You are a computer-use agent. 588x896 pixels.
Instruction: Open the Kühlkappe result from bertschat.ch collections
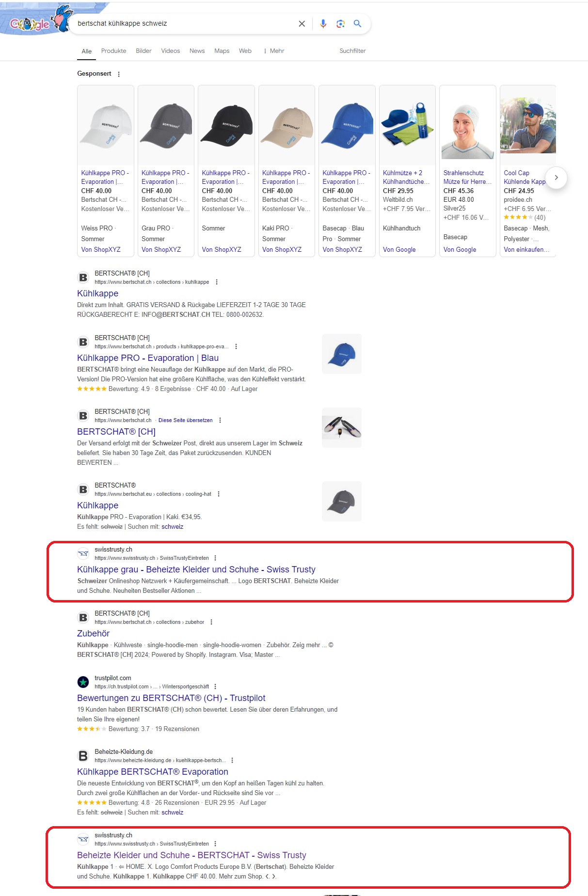[x=97, y=293]
